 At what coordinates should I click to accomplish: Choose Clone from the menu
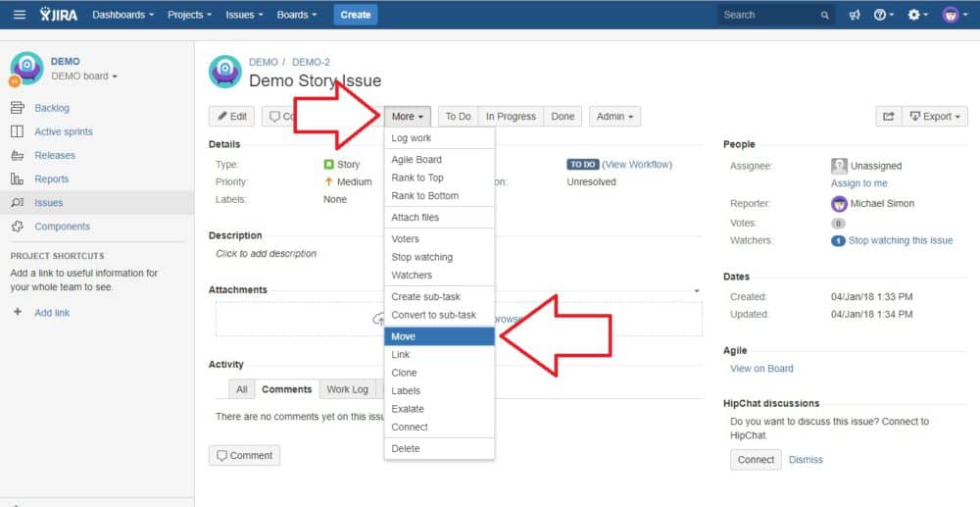[x=439, y=373]
